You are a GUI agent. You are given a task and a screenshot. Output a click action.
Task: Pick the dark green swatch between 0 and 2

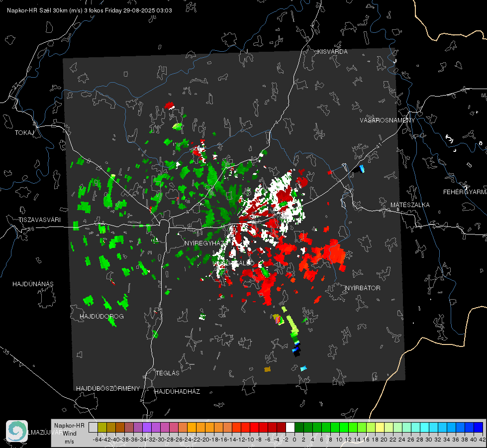[x=299, y=427]
